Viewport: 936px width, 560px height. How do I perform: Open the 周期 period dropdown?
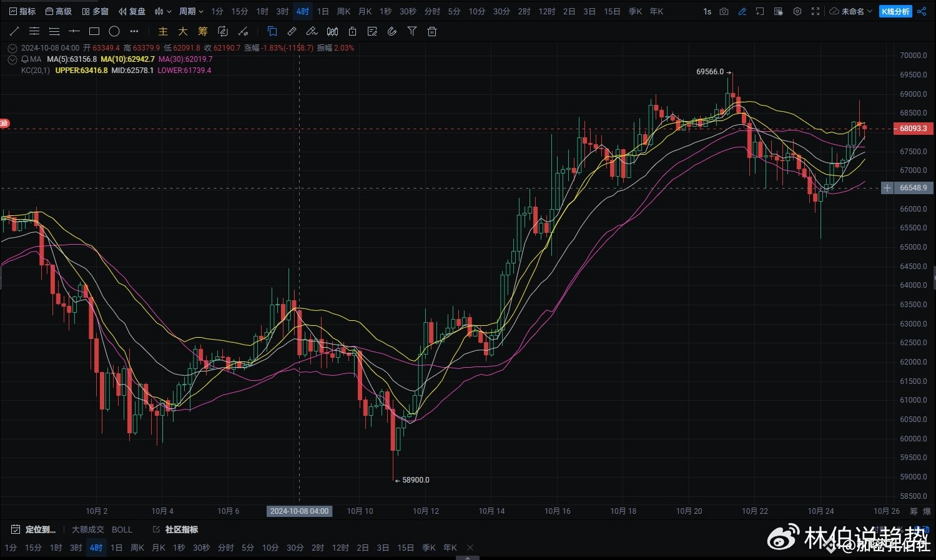coord(191,11)
